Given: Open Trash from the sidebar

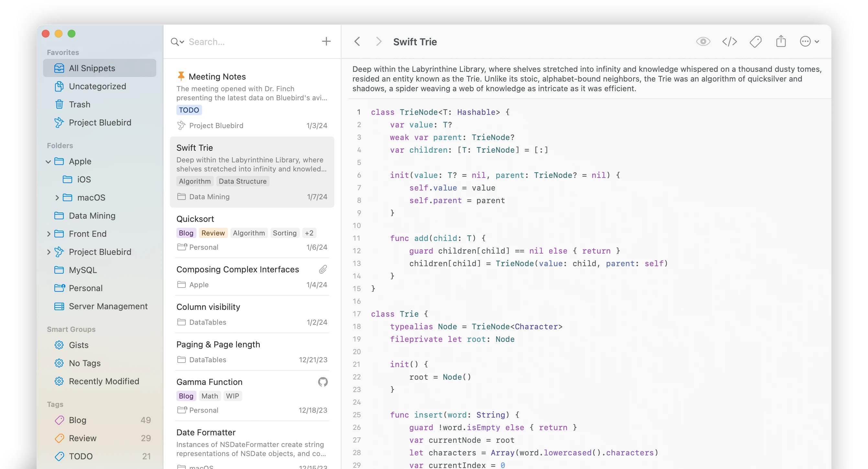Looking at the screenshot, I should click(80, 104).
